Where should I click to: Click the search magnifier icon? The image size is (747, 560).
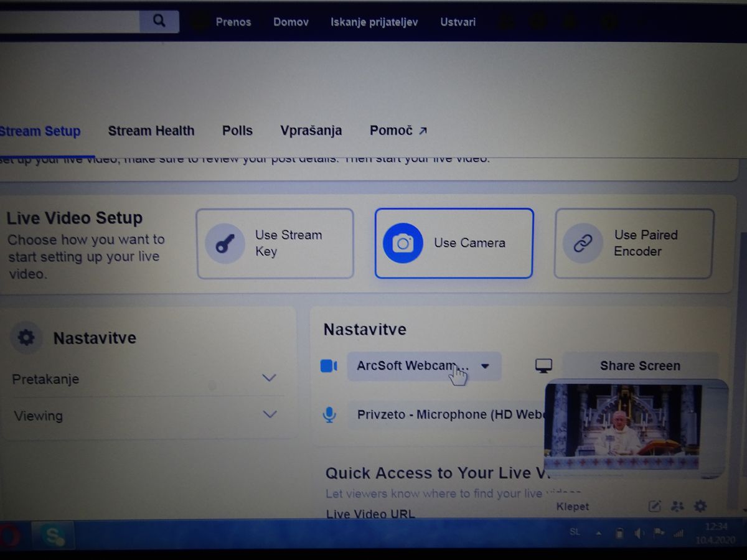click(159, 21)
